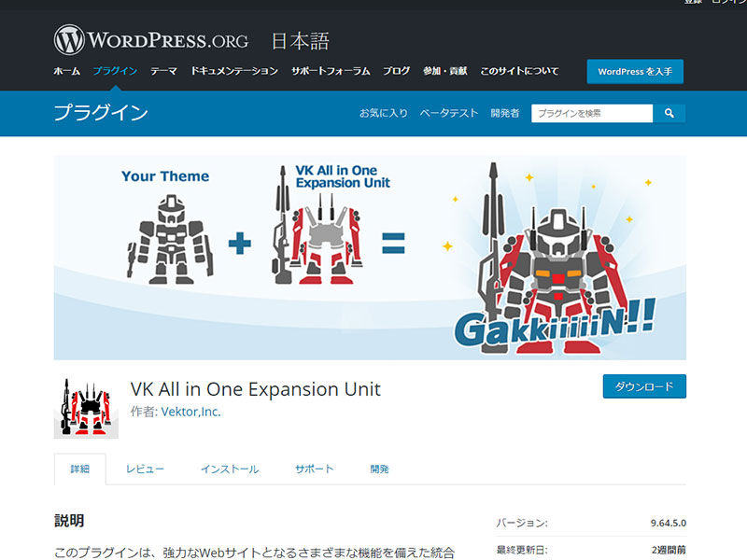Open the ブログ navigation link
This screenshot has width=747, height=560.
coord(396,71)
